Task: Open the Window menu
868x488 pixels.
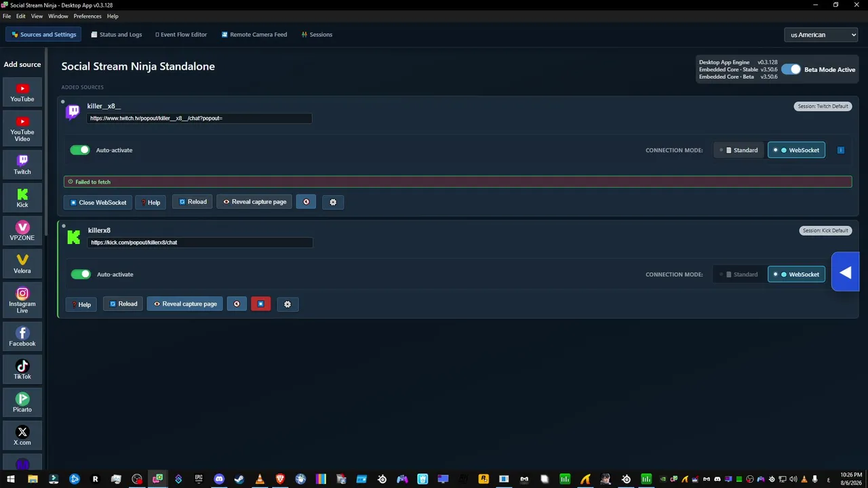Action: [x=58, y=16]
